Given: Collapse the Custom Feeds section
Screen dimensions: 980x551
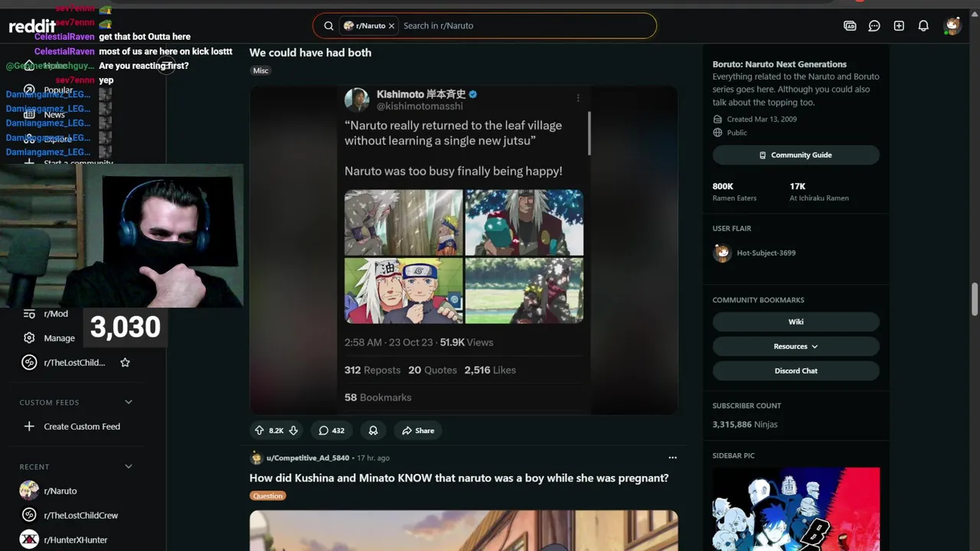Looking at the screenshot, I should click(128, 402).
